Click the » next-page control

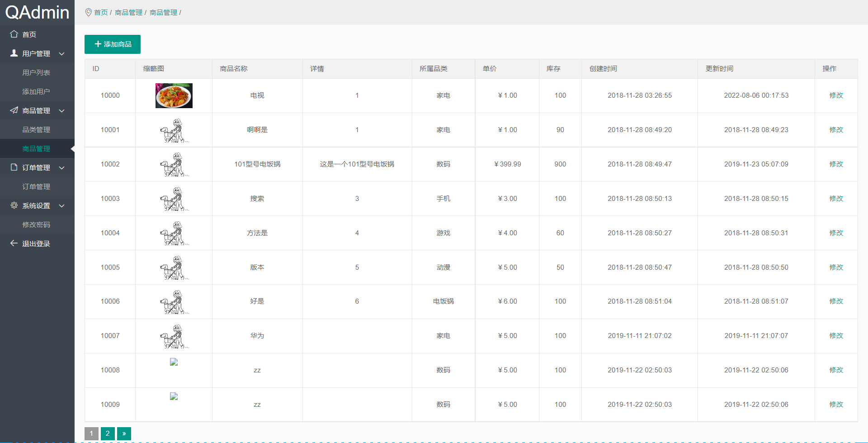click(124, 433)
